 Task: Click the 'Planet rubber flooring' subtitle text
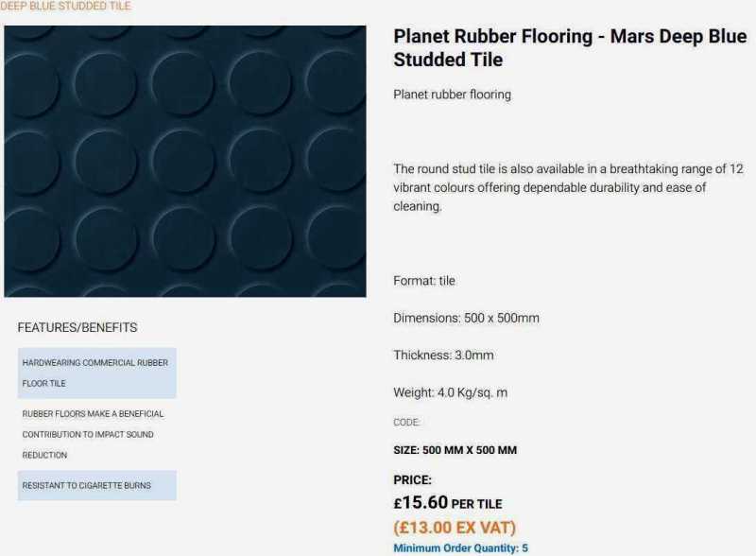[452, 95]
